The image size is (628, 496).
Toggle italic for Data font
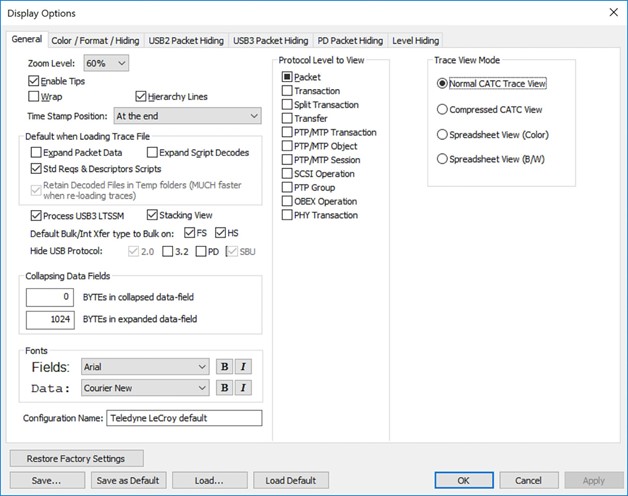tap(243, 387)
